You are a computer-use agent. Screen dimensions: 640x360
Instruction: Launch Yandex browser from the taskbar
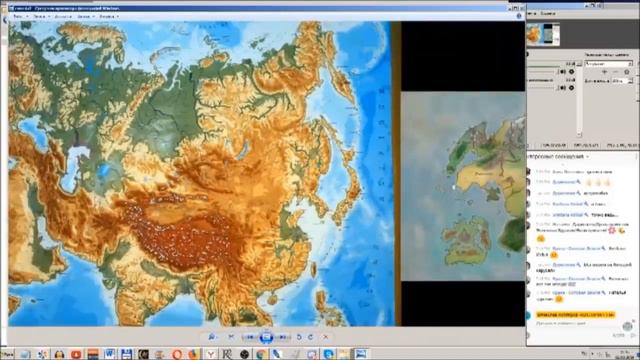[x=211, y=354]
